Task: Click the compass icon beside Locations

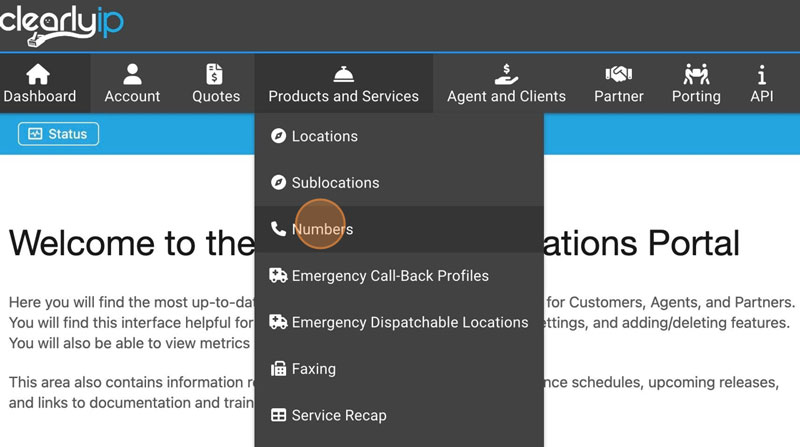Action: 278,136
